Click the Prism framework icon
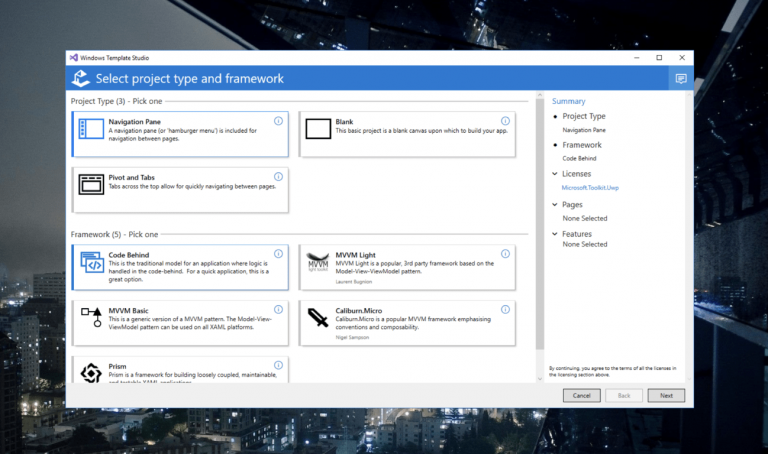The width and height of the screenshot is (768, 454). (91, 373)
